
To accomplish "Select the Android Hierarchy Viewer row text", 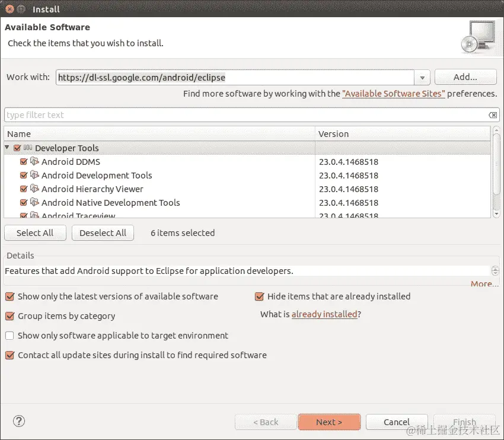I will coord(92,189).
